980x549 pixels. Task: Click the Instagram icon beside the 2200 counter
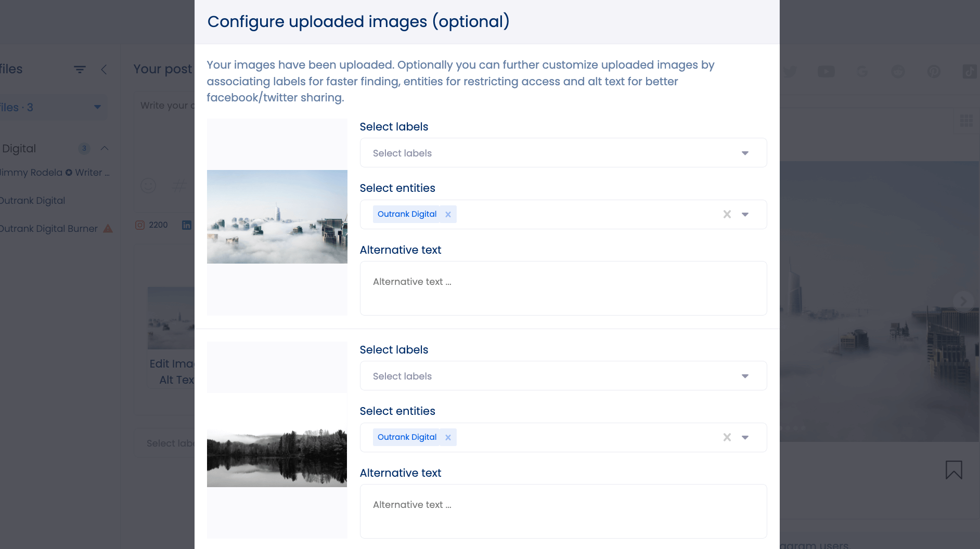tap(140, 225)
